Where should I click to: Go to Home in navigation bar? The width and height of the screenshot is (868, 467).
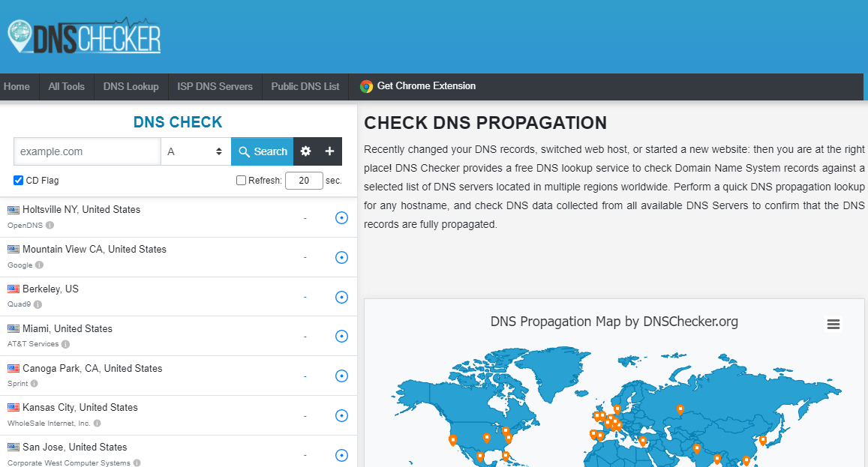point(17,87)
